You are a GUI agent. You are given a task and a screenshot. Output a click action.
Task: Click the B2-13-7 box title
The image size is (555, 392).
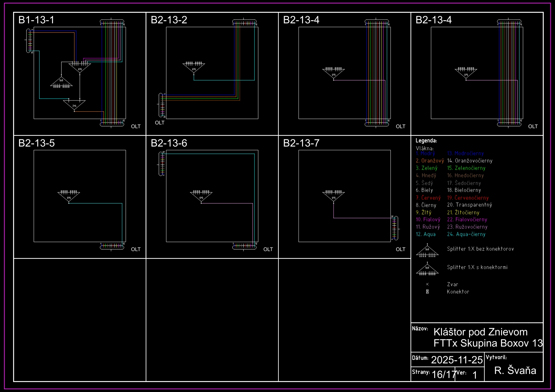(x=301, y=143)
